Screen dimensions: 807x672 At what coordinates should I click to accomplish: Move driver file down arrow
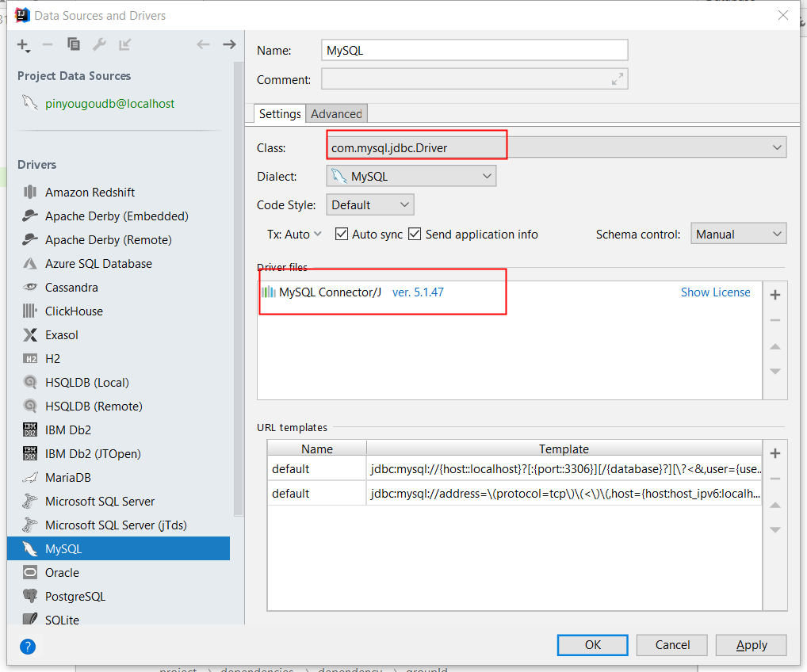[775, 371]
